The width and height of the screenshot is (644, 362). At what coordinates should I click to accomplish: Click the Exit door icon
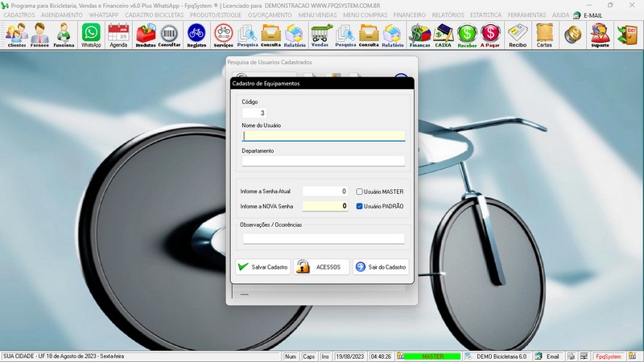click(x=628, y=35)
